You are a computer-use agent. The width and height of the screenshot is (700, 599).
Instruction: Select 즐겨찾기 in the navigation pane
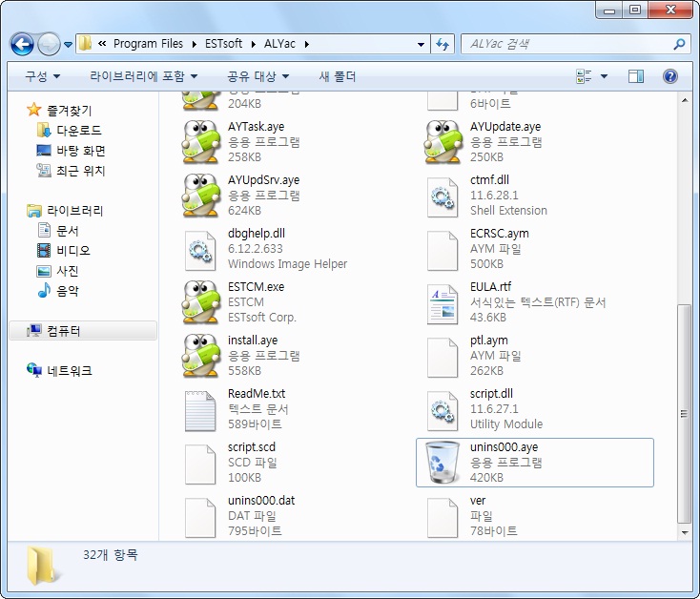pyautogui.click(x=70, y=111)
